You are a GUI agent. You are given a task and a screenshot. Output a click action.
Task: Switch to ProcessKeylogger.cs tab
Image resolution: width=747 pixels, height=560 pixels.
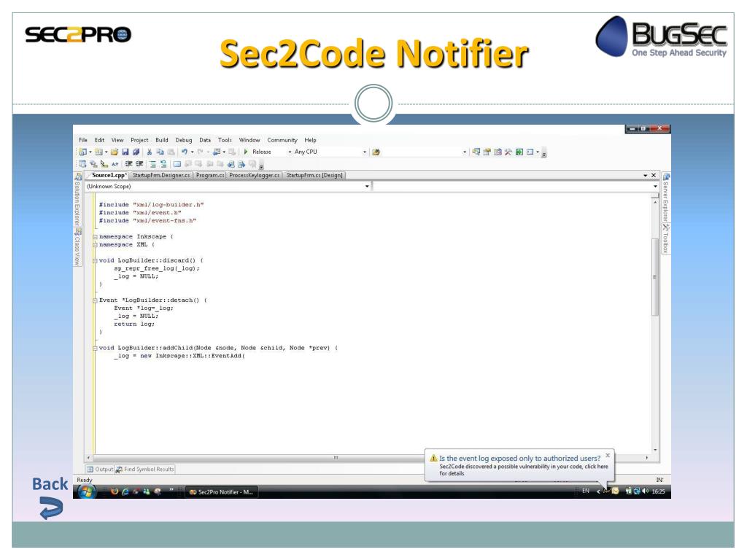click(254, 175)
